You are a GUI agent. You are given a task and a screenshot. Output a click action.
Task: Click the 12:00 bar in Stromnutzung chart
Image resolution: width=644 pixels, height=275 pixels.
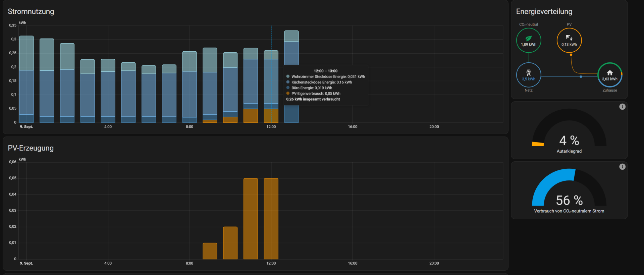271,87
